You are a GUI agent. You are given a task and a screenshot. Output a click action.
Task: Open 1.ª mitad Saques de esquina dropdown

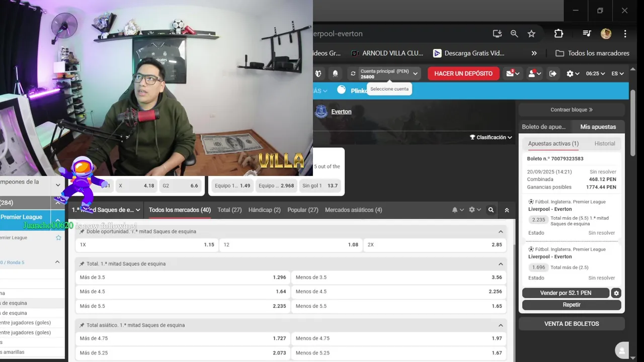point(107,210)
